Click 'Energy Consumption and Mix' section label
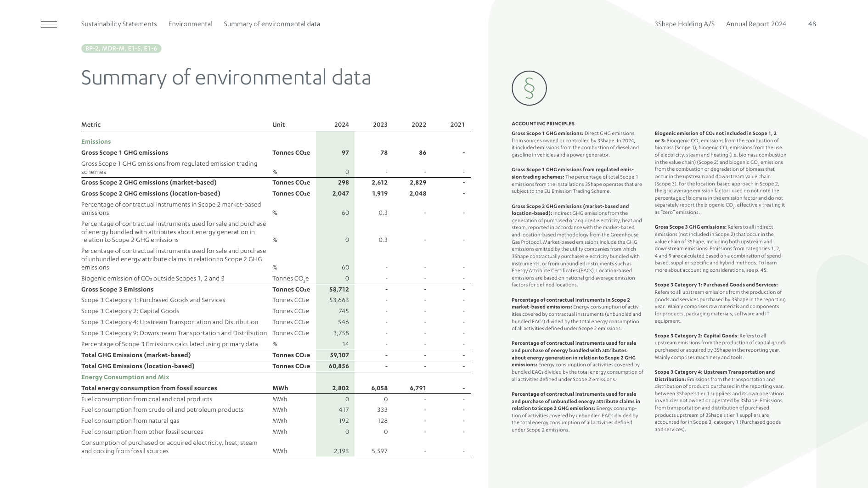 click(x=125, y=377)
